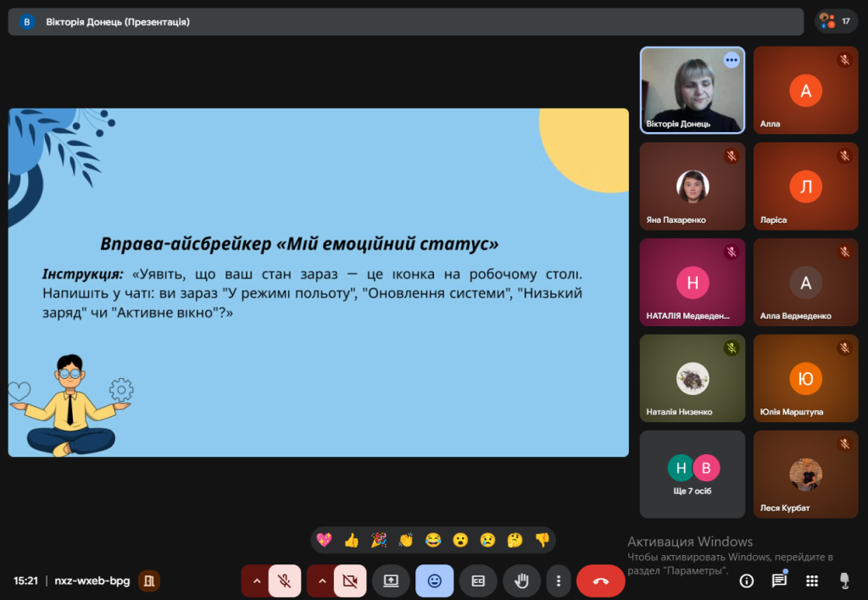Open more options three-dot menu
This screenshot has width=868, height=600.
click(x=558, y=581)
